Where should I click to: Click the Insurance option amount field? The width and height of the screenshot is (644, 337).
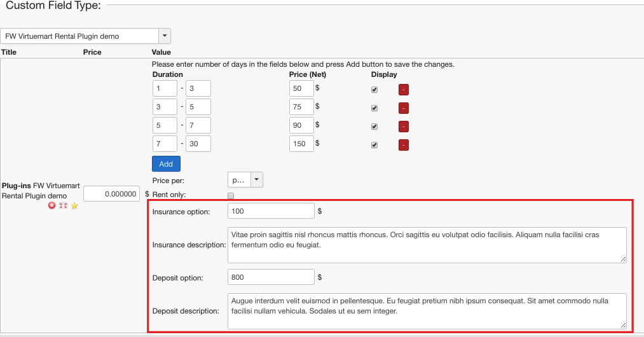(271, 211)
